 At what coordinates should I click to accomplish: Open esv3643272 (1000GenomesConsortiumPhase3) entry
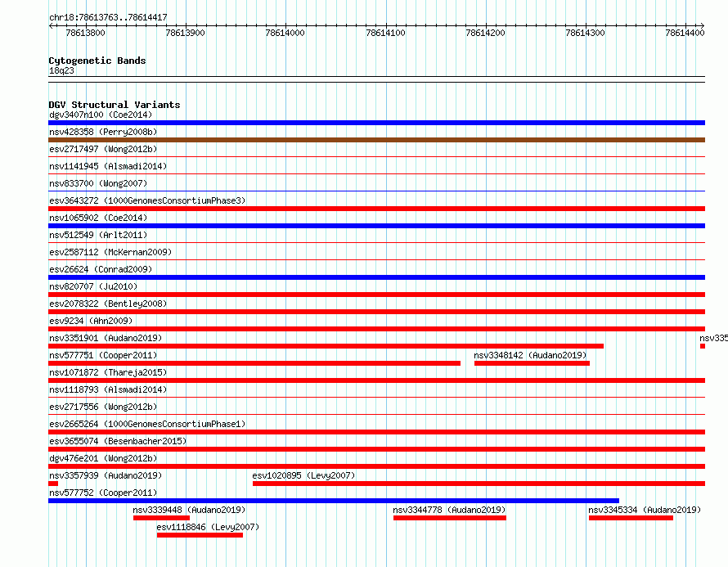147,200
